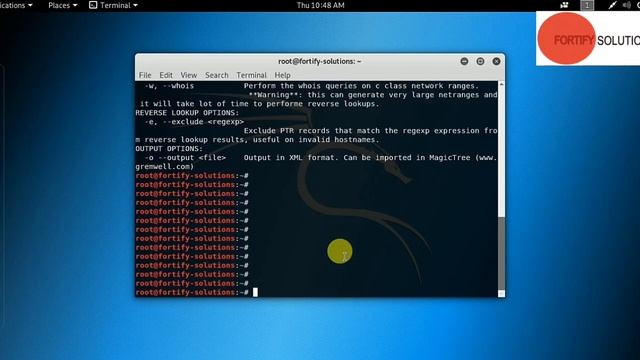Click the terminal vertical scrollbar thumb

[x=501, y=253]
